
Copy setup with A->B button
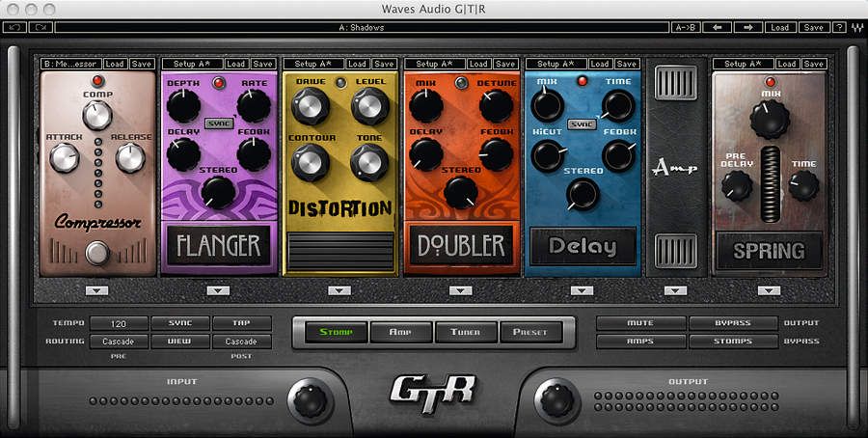click(x=687, y=27)
